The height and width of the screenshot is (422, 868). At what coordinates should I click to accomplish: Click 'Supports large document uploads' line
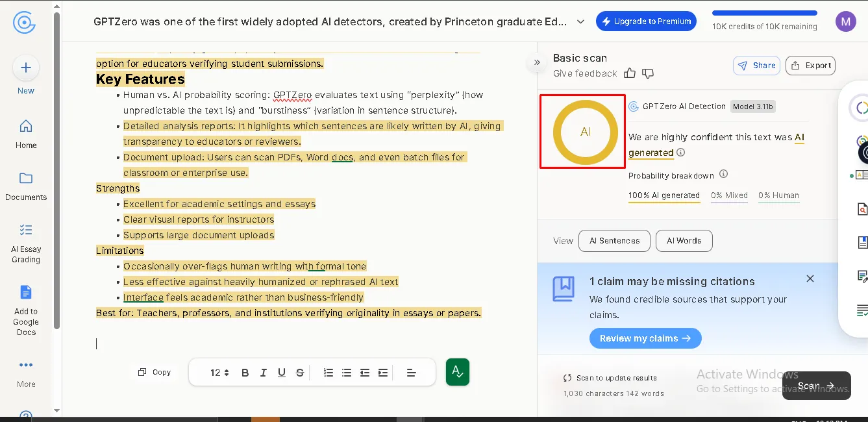pos(199,235)
